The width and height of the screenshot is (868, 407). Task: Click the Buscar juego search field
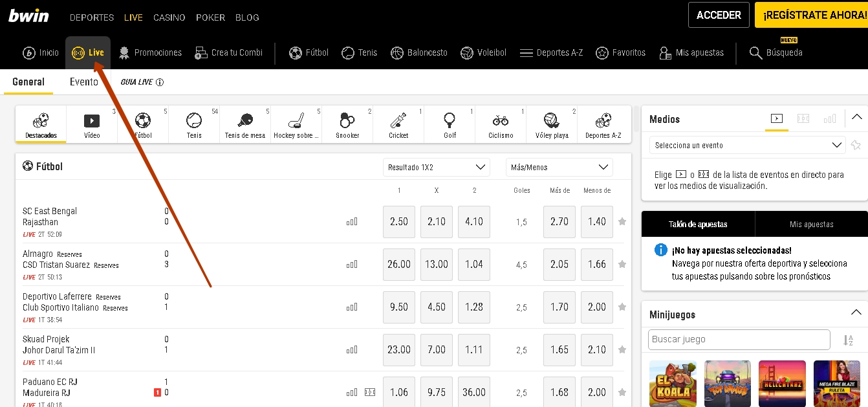[x=739, y=339]
